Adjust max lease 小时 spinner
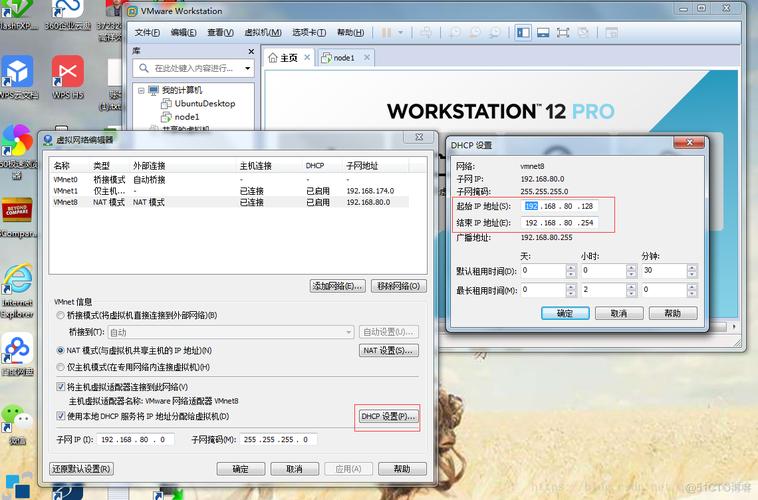The image size is (758, 500). click(x=631, y=290)
